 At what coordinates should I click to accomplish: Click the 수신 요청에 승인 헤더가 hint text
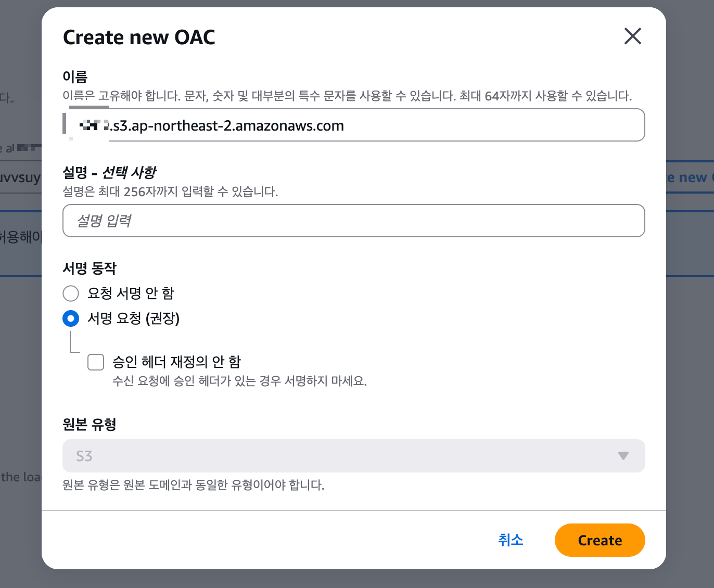click(239, 381)
